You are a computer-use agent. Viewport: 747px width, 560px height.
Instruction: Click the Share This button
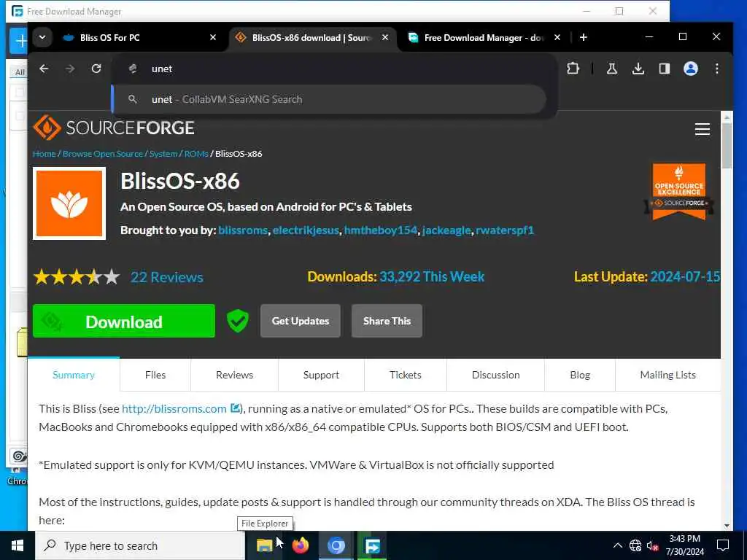(387, 321)
